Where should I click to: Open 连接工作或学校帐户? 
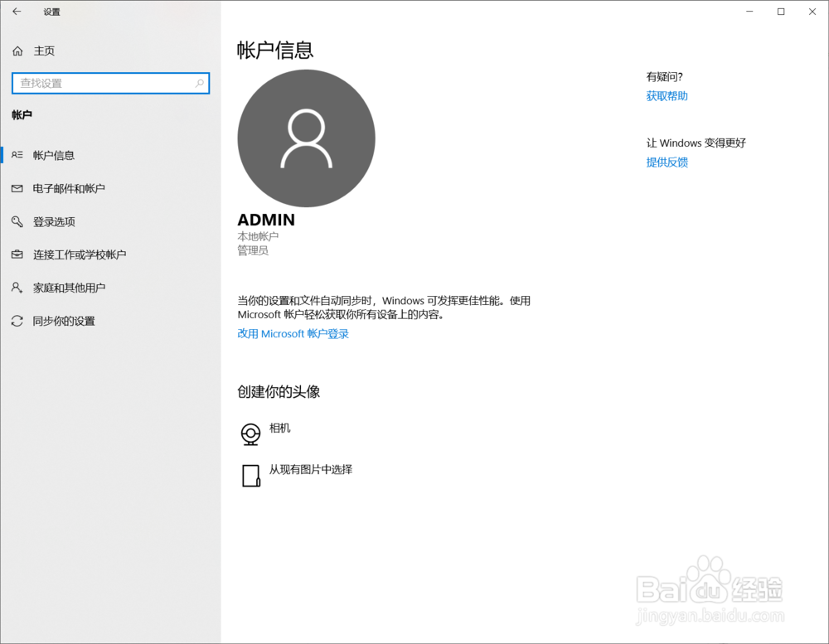point(80,254)
